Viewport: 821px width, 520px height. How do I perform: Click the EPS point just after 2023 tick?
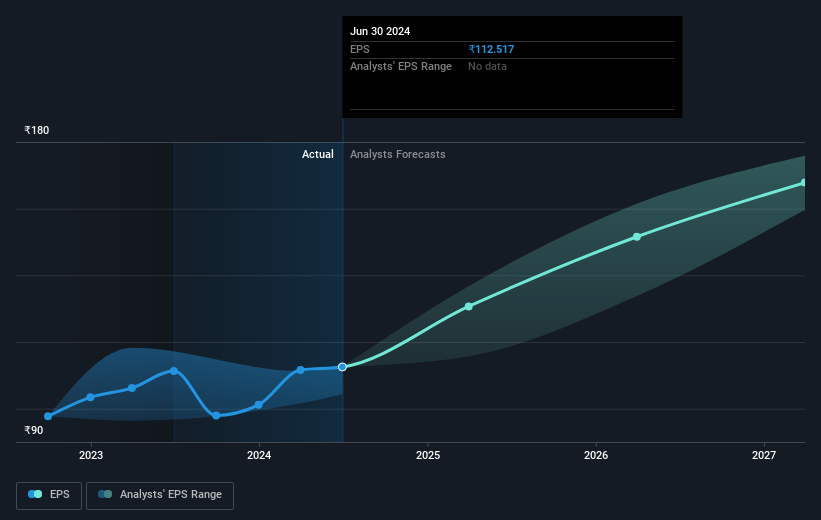coord(91,397)
